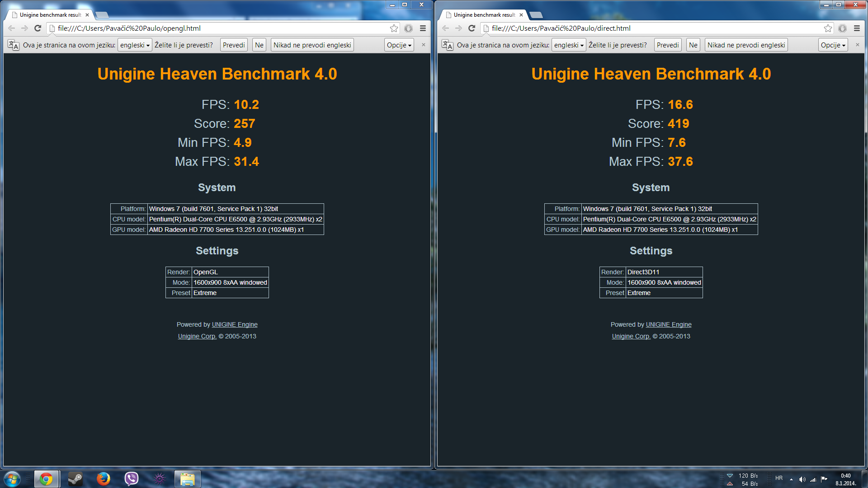The image size is (868, 488).
Task: Click the Max FPS value 31.4
Action: coord(246,162)
